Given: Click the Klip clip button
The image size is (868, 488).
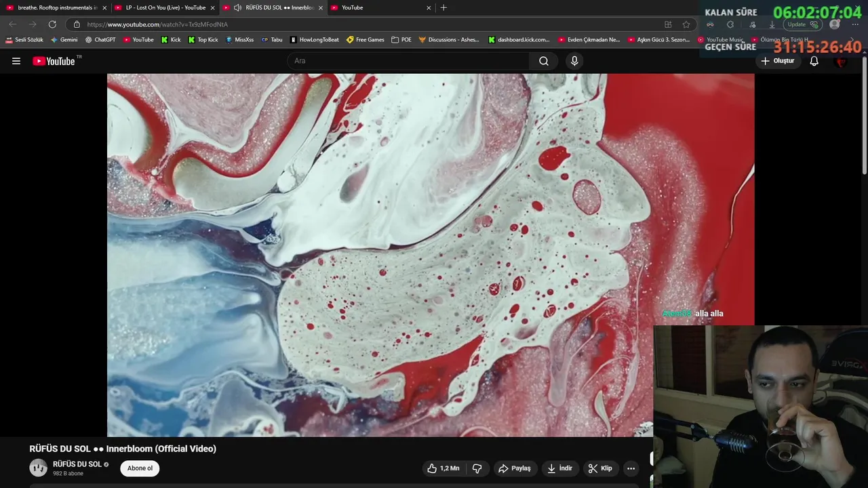Looking at the screenshot, I should (x=600, y=468).
